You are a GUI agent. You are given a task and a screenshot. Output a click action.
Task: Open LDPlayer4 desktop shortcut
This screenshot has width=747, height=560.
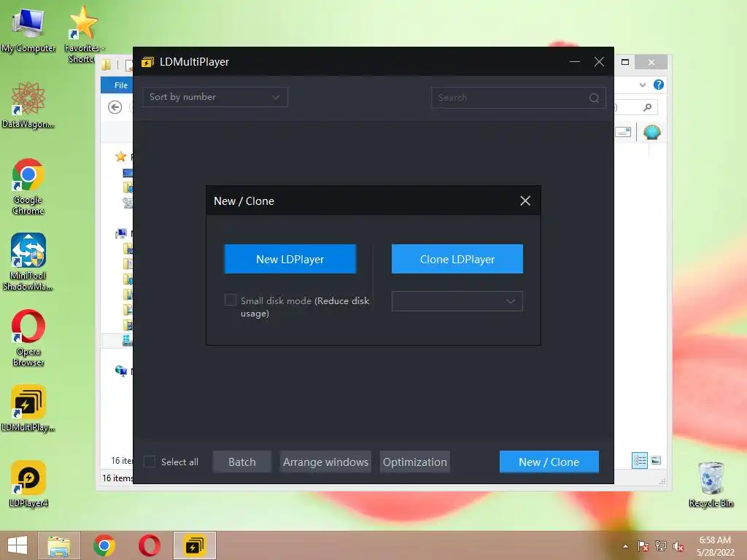click(28, 484)
